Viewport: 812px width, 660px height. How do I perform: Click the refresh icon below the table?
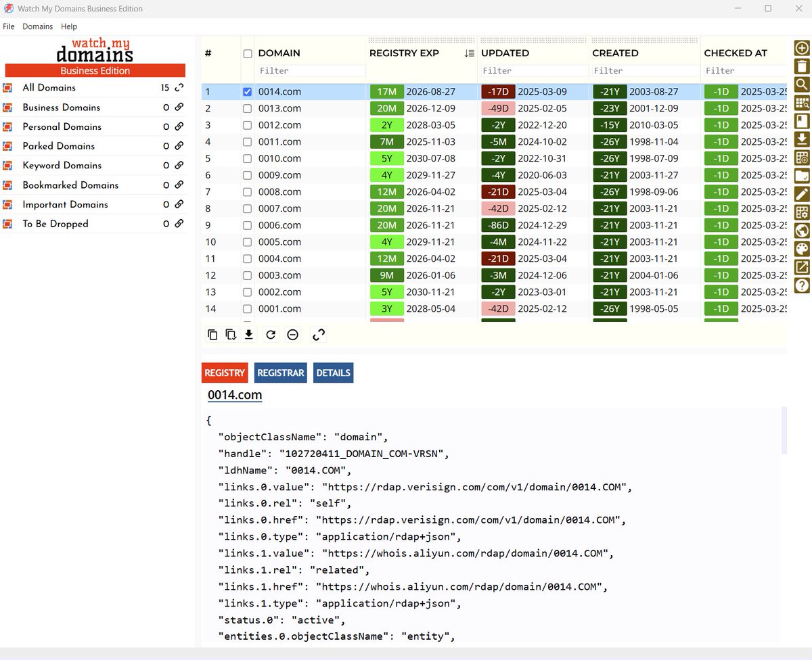coord(271,334)
